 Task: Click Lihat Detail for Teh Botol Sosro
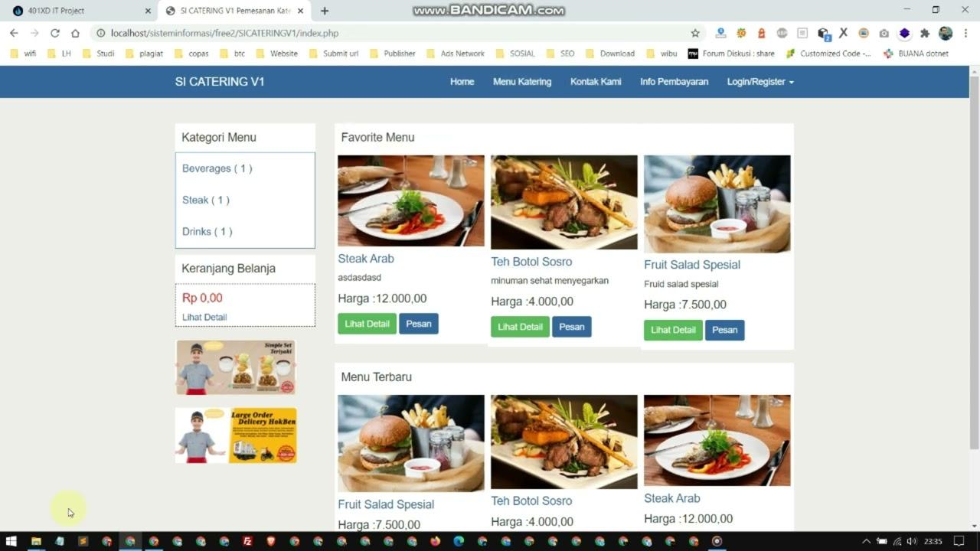pyautogui.click(x=520, y=327)
